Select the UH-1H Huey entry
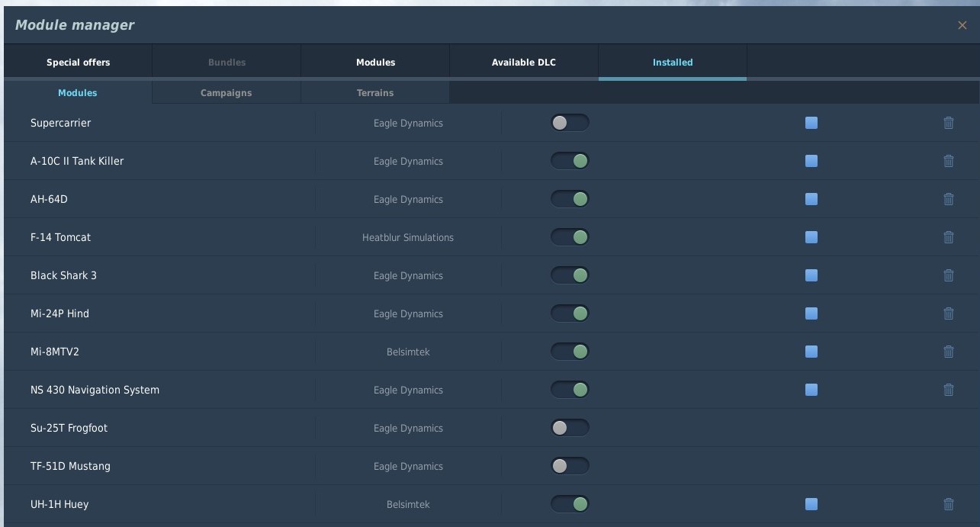980x527 pixels. coord(59,504)
